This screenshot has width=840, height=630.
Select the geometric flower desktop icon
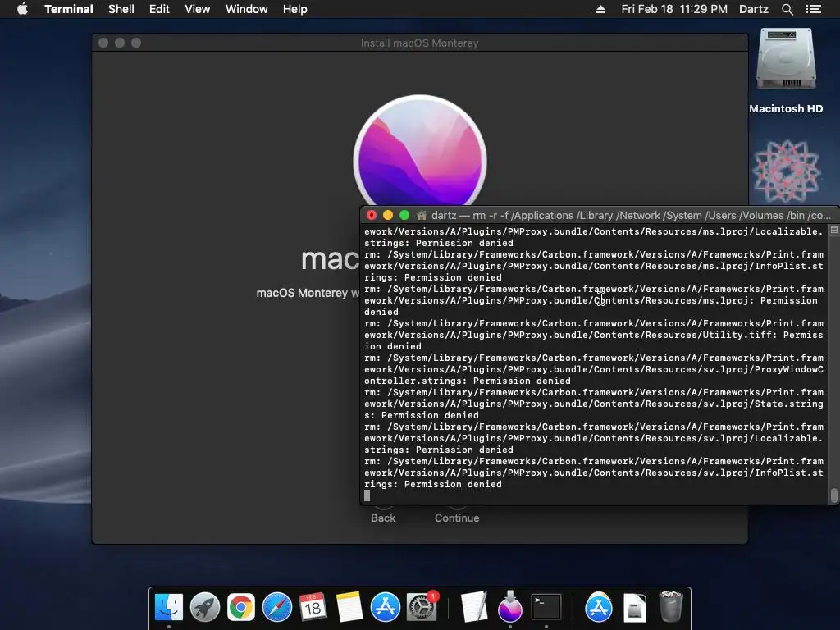point(786,171)
